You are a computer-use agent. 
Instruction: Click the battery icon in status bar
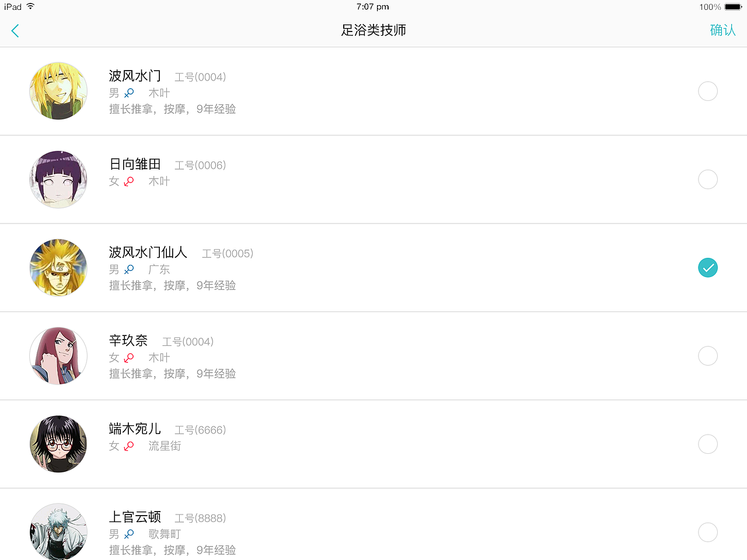733,7
